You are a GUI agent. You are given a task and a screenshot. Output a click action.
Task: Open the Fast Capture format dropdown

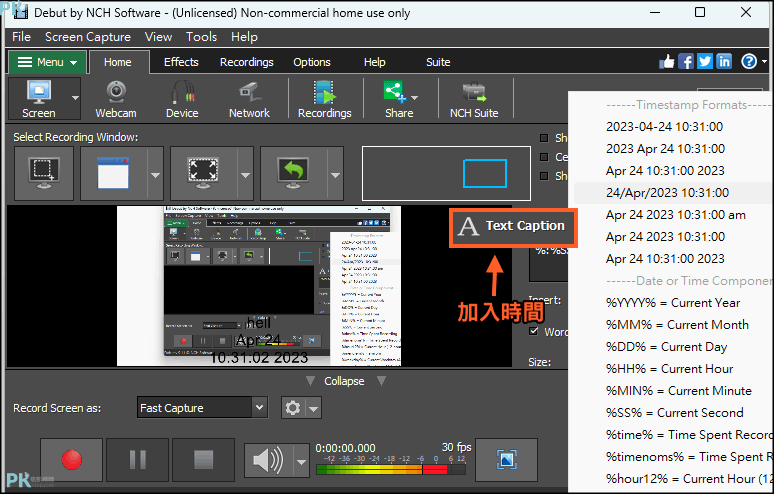(x=260, y=408)
